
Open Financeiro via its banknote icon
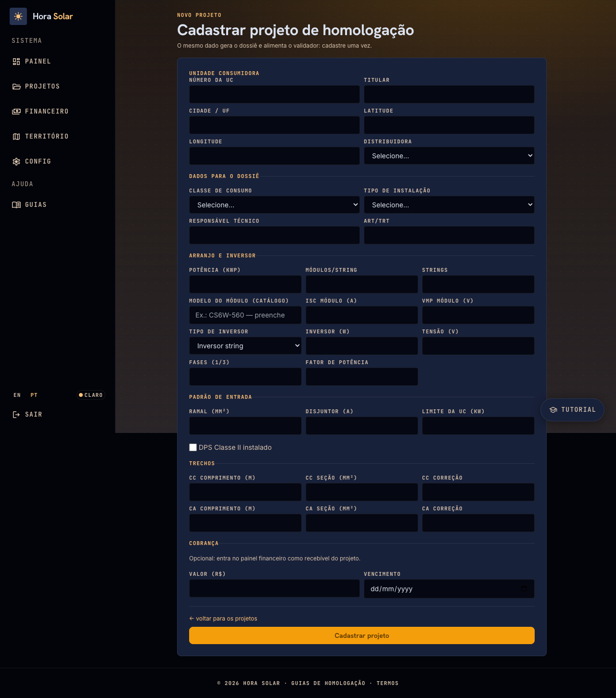[16, 112]
